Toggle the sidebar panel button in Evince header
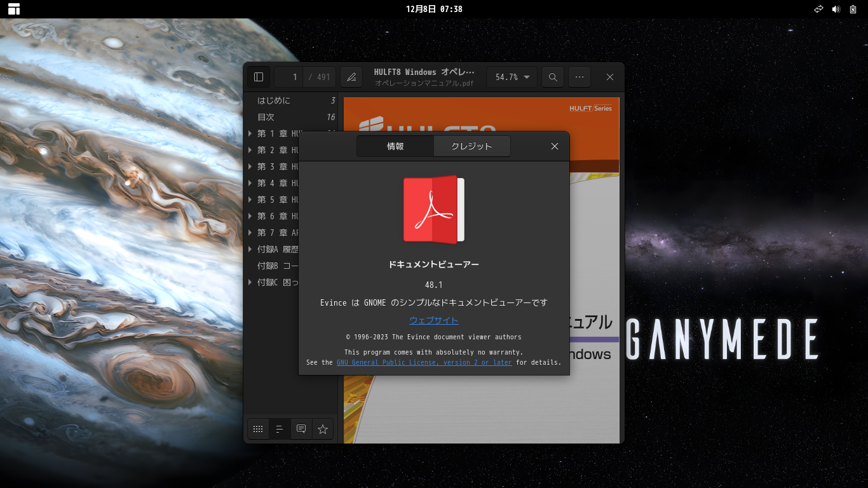 coord(259,77)
